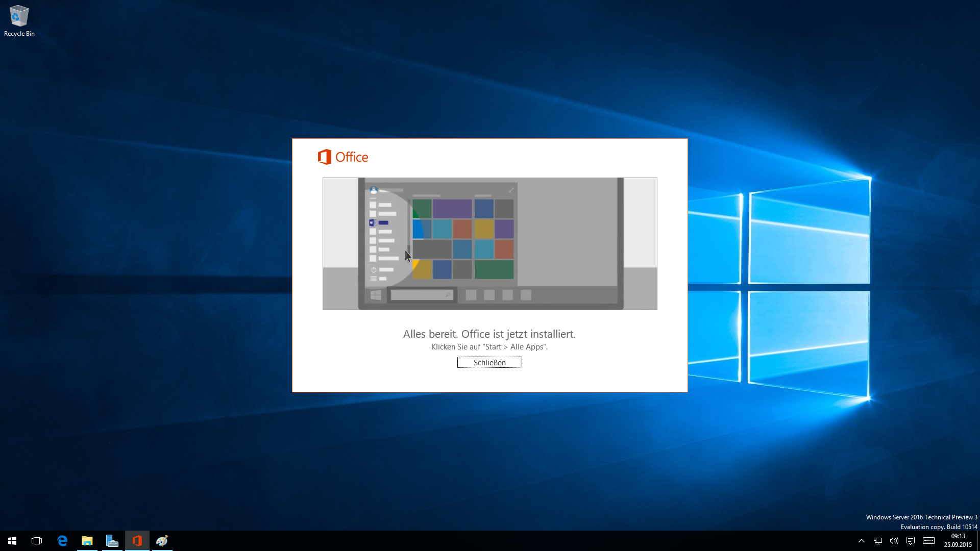Click the Start menu tutorial animation

489,244
